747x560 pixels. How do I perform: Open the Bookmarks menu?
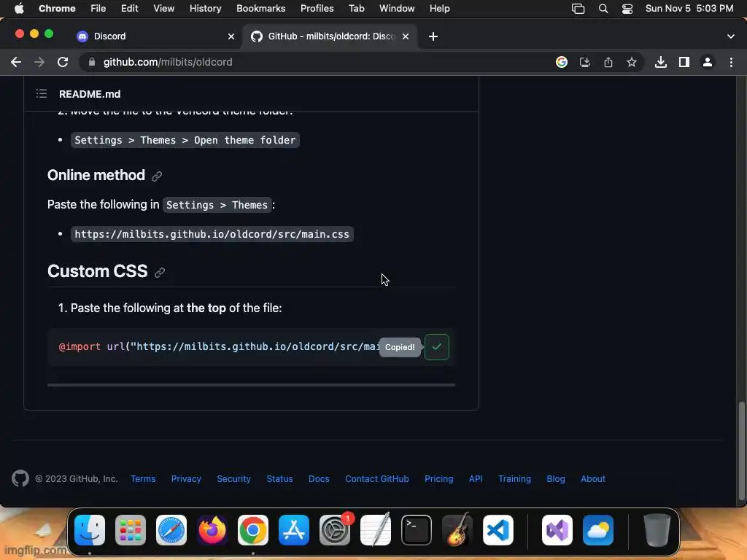click(x=260, y=8)
